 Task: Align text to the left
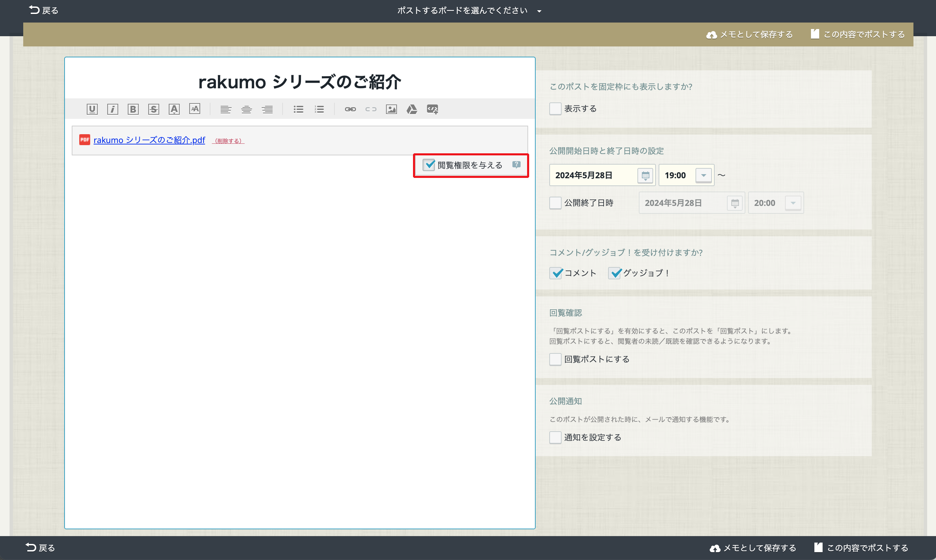[x=226, y=109]
